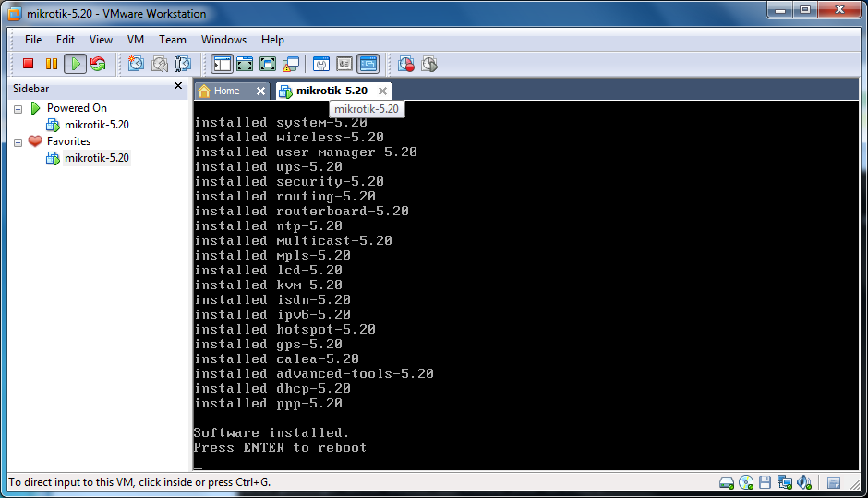
Task: Maximize the VMware Workstation window
Action: click(805, 9)
